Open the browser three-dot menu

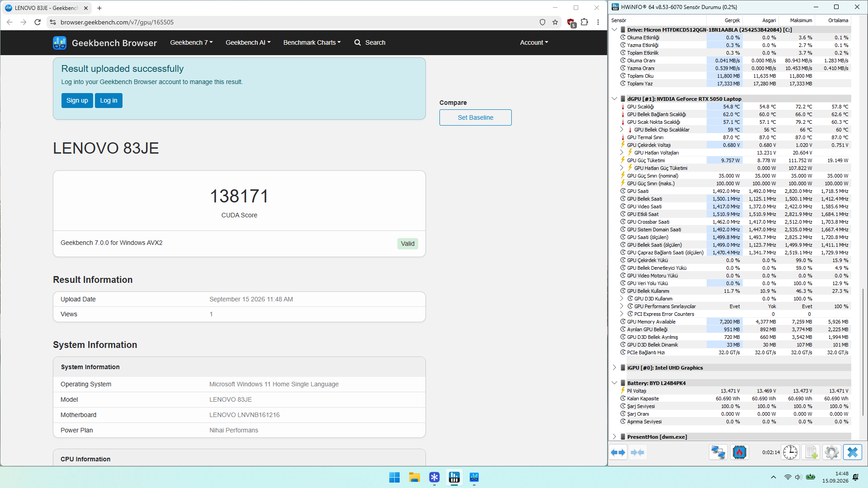[598, 22]
